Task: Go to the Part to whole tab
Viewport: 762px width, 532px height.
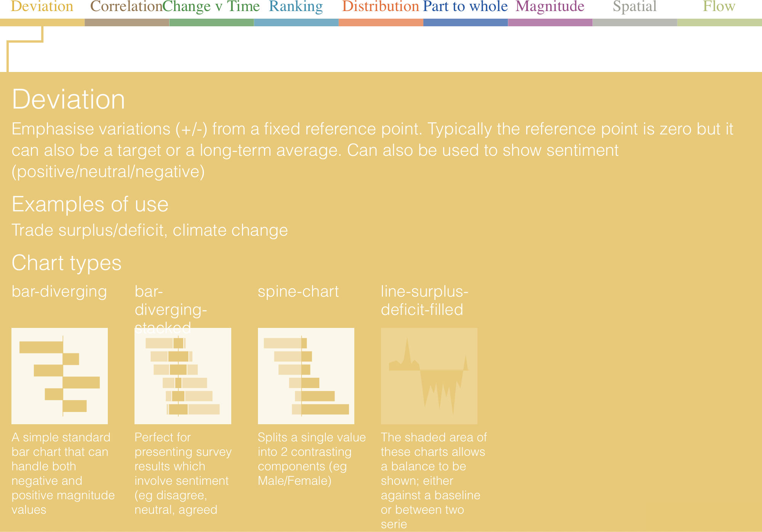Action: pos(465,6)
